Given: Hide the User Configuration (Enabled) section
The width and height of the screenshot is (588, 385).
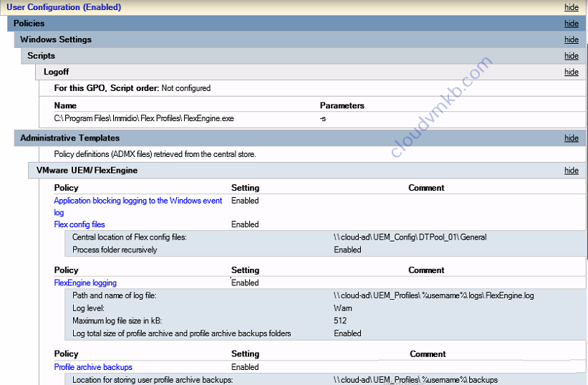Looking at the screenshot, I should [571, 7].
